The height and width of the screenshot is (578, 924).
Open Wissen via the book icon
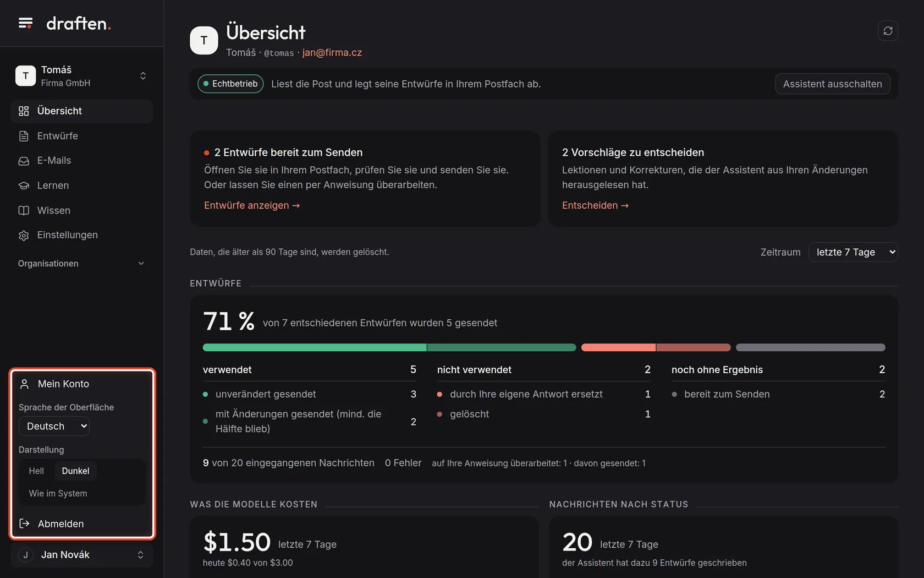(x=24, y=210)
